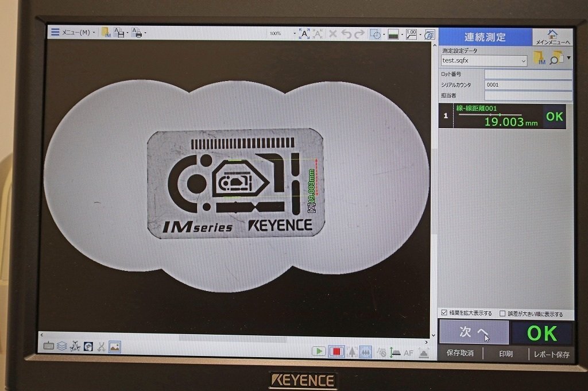Click the redo arrow icon
Screen dimensions: 588x391
click(359, 34)
